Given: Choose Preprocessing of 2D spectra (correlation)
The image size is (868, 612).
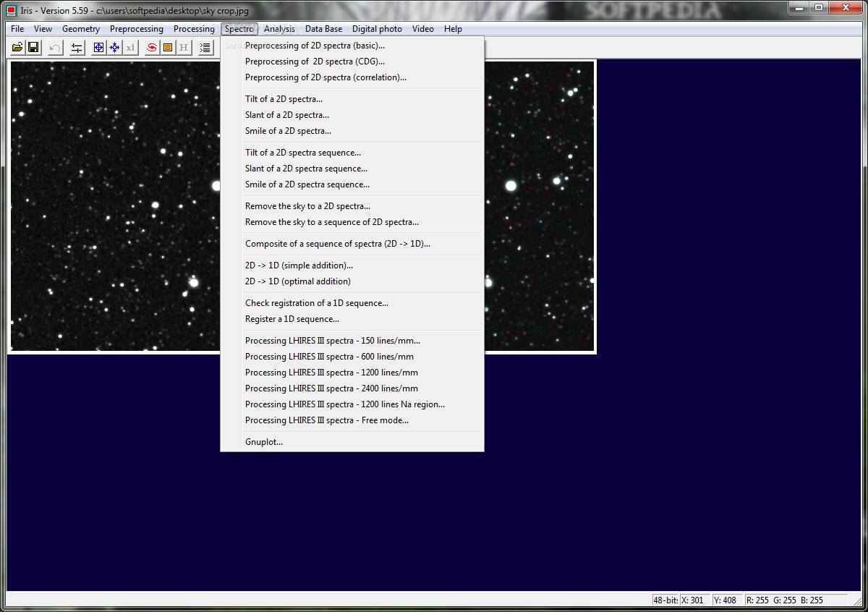Looking at the screenshot, I should click(352, 77).
